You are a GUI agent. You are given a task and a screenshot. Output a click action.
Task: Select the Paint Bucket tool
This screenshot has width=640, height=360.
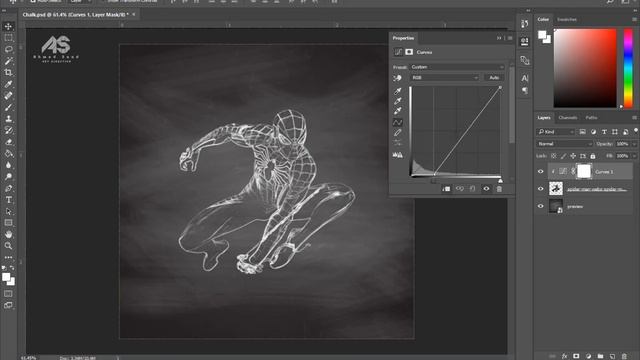point(8,153)
